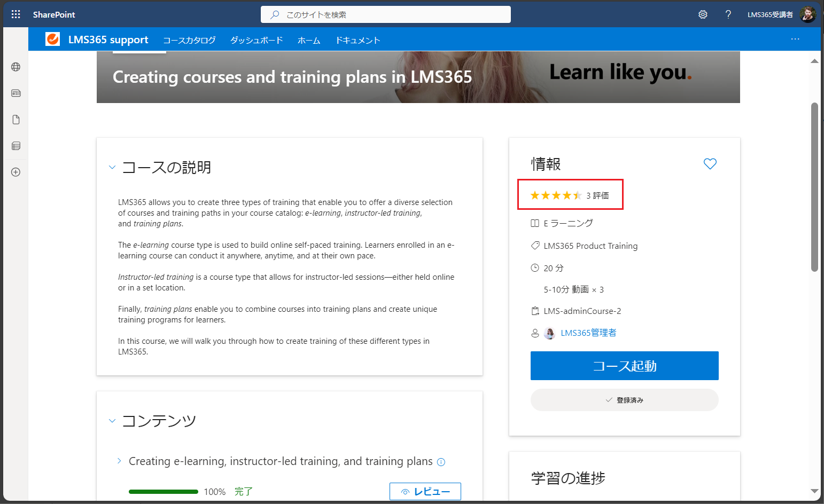Click the レビュー button
The width and height of the screenshot is (824, 504).
pyautogui.click(x=425, y=491)
